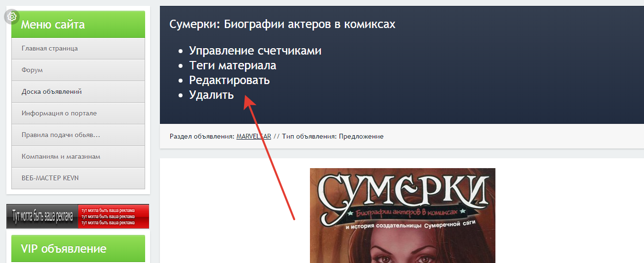Open ВЕБ-МАСТЕР KEVN menu item
Screen dimensions: 644x263
(x=78, y=178)
